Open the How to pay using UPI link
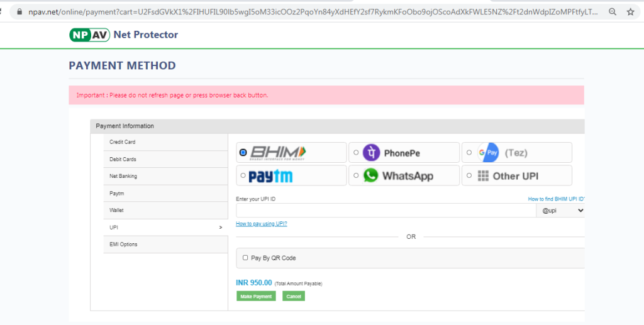The width and height of the screenshot is (644, 325). 261,224
